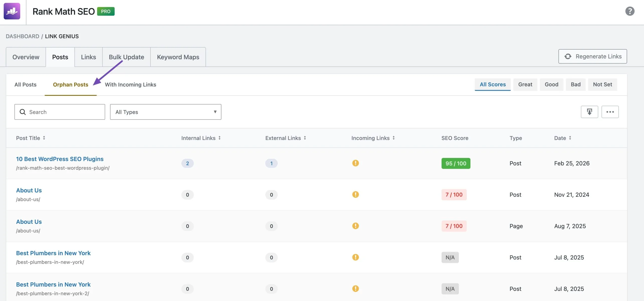Click the export download icon button
This screenshot has width=644, height=301.
point(589,112)
